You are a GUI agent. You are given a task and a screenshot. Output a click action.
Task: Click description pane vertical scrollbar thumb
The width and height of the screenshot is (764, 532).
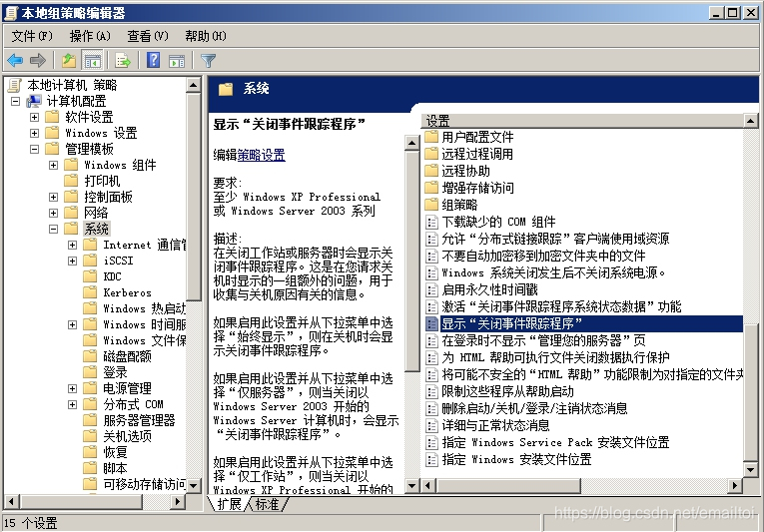412,261
